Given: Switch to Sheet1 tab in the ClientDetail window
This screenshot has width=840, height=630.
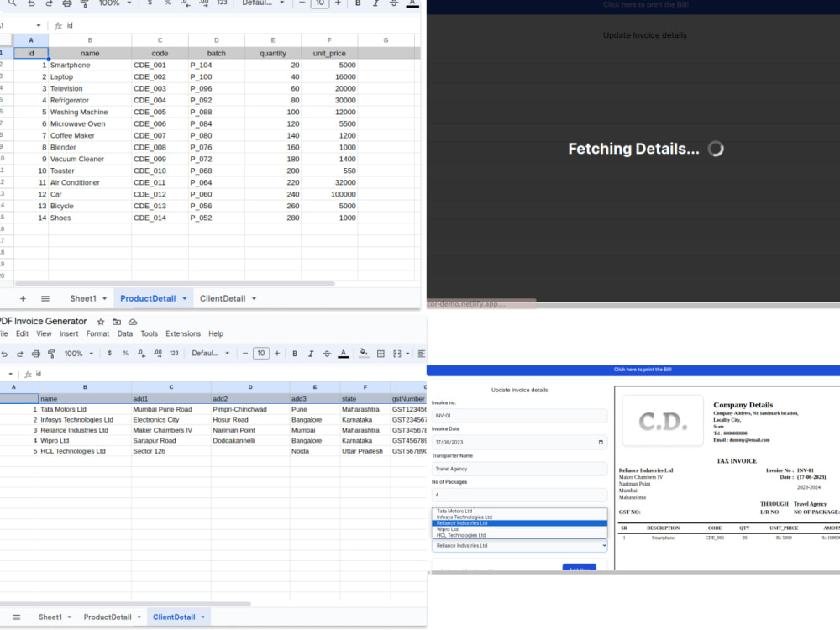Looking at the screenshot, I should (50, 617).
